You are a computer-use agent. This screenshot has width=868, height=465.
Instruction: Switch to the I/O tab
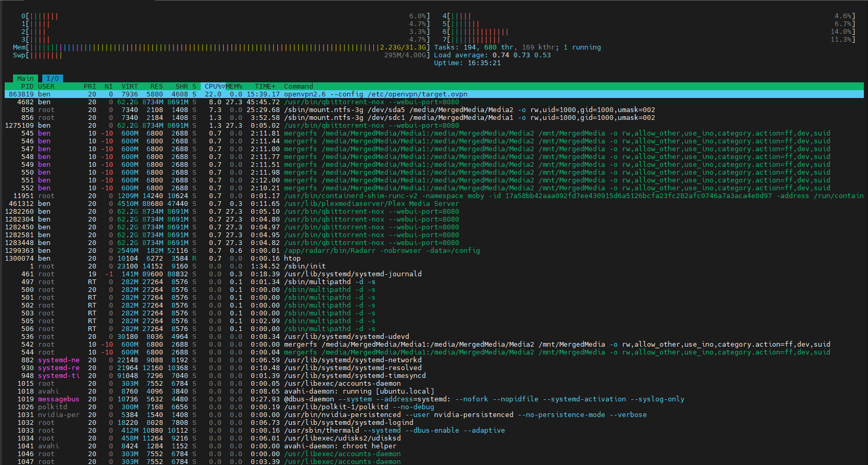[53, 79]
